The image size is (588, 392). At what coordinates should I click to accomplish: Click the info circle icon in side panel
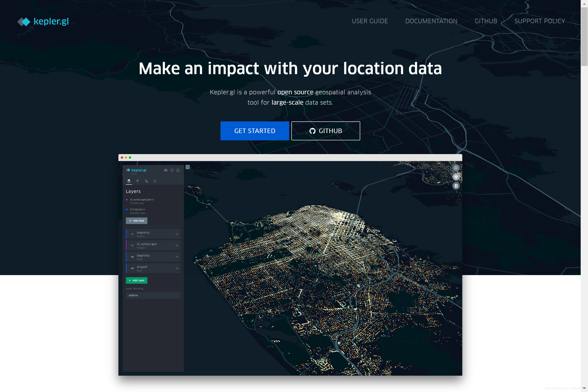(x=172, y=170)
